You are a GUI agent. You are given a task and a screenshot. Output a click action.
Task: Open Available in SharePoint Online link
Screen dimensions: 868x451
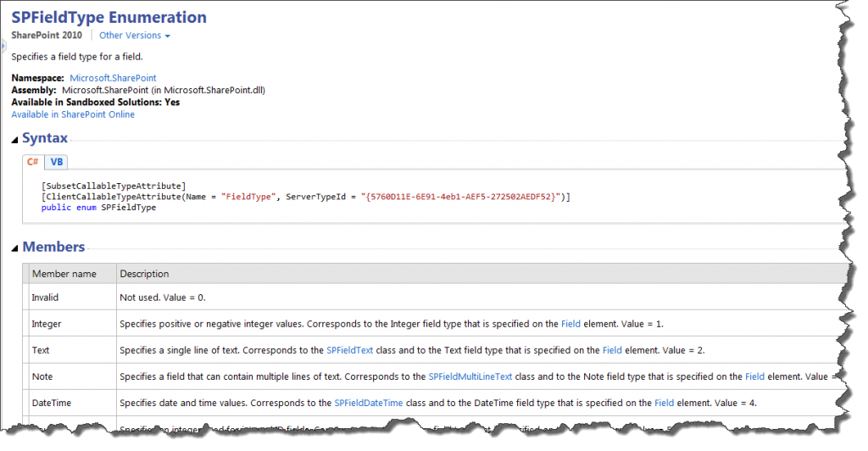73,114
